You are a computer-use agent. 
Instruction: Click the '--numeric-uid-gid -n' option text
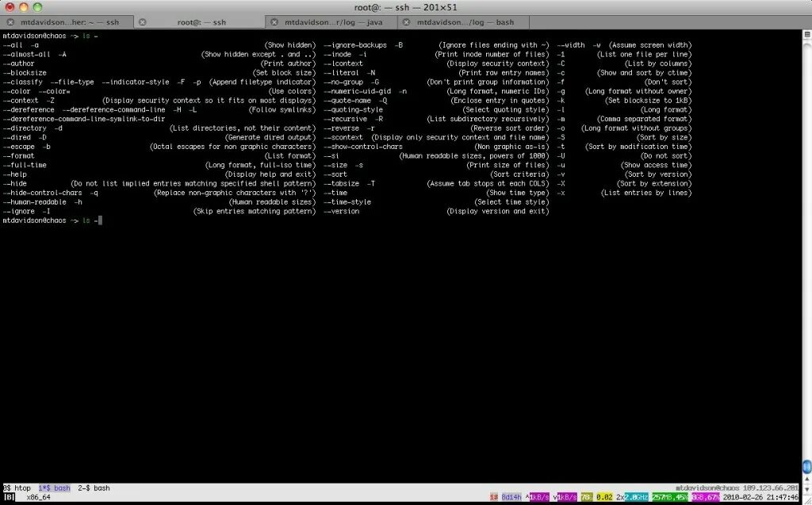365,91
